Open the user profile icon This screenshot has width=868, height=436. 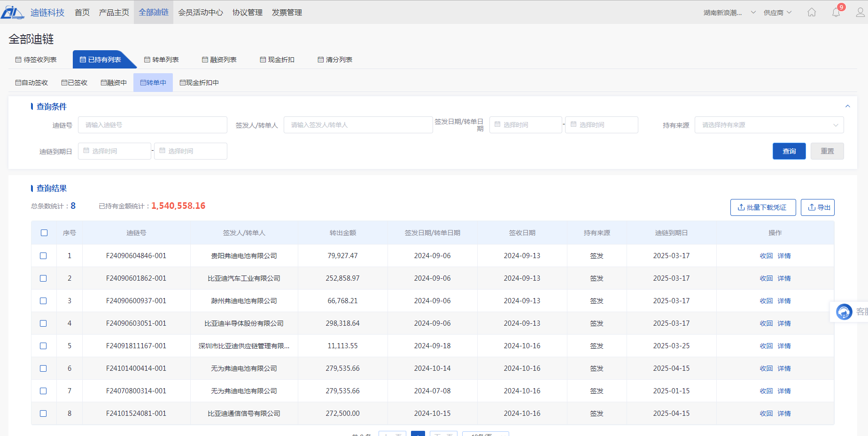[x=860, y=13]
